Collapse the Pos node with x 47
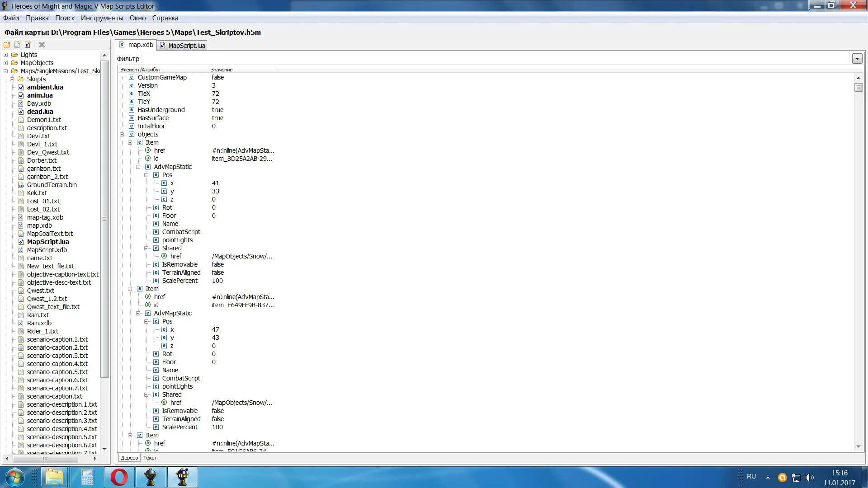 [x=146, y=321]
